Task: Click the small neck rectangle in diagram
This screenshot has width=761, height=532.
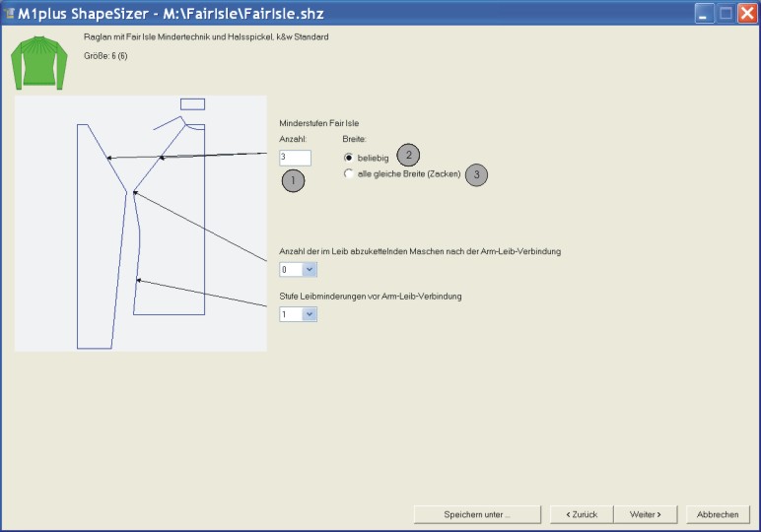Action: coord(192,103)
